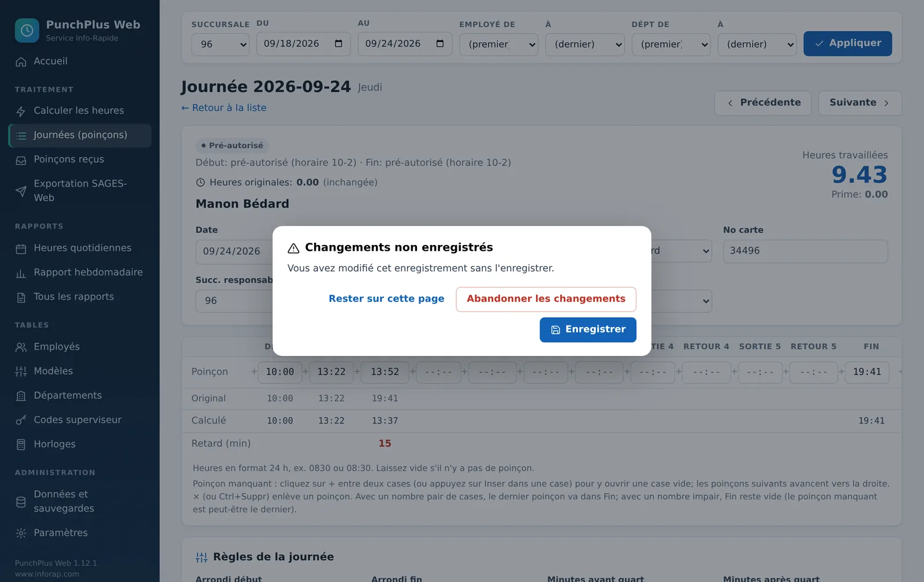Open the Dépt à (dernier) dropdown
Viewport: 924px width, 582px height.
757,45
